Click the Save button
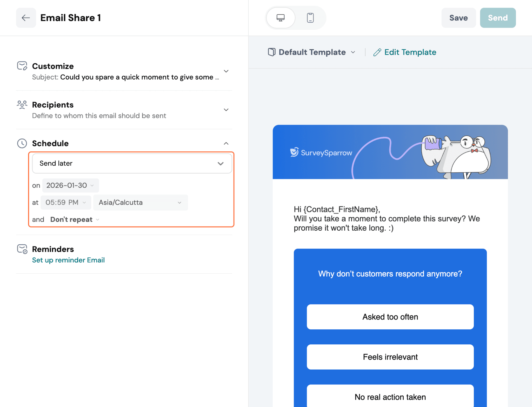Image resolution: width=532 pixels, height=407 pixels. coord(458,18)
